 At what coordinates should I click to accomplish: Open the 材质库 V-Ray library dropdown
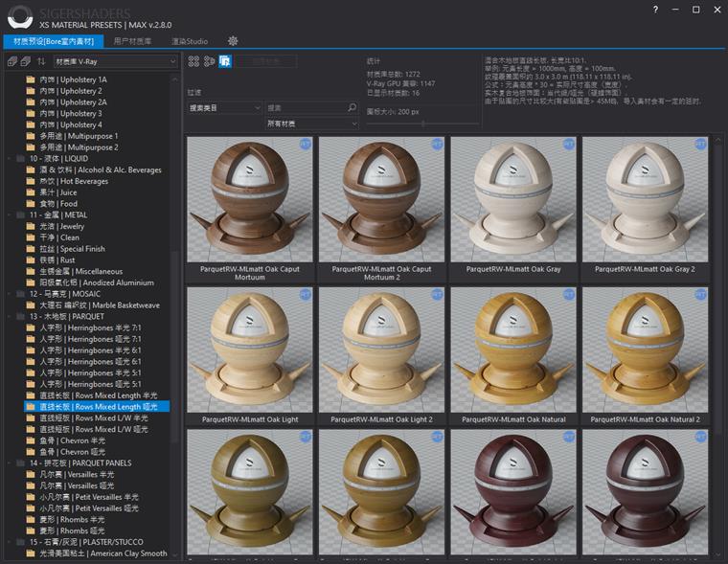(115, 61)
